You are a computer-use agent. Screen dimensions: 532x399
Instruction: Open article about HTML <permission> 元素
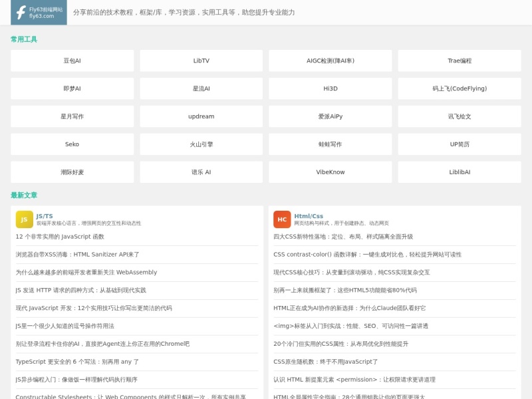[x=354, y=380]
